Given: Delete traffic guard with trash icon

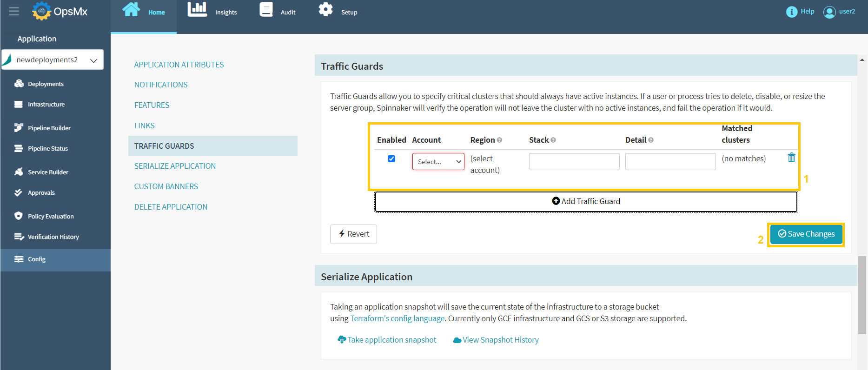Looking at the screenshot, I should pos(791,158).
